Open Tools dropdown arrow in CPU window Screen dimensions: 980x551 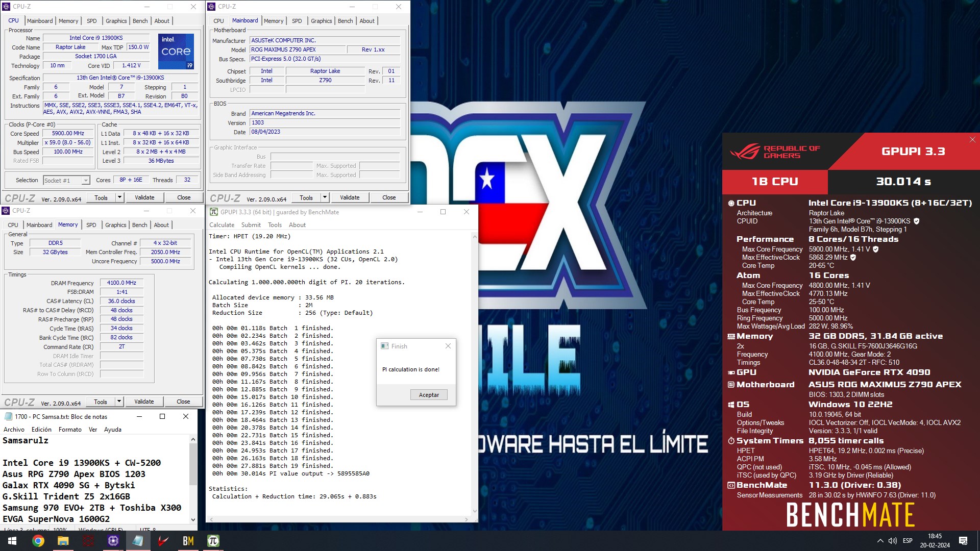pos(119,197)
